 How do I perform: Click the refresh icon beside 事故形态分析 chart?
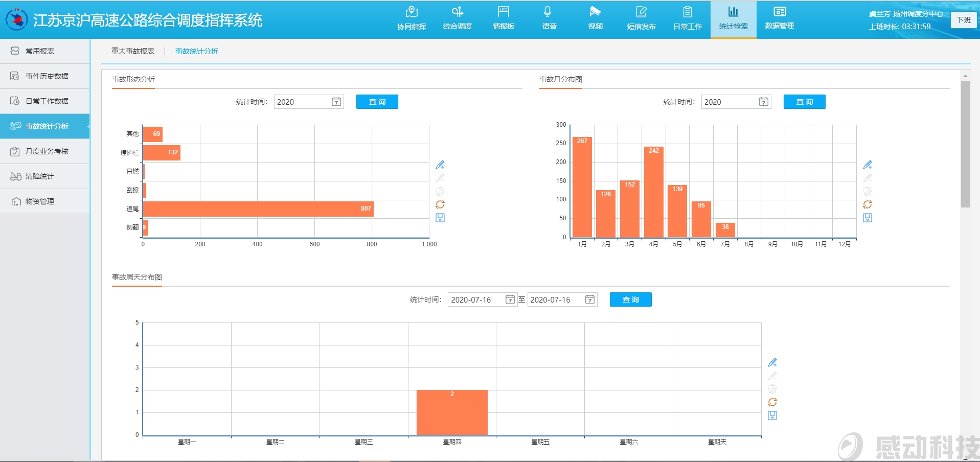pos(440,204)
